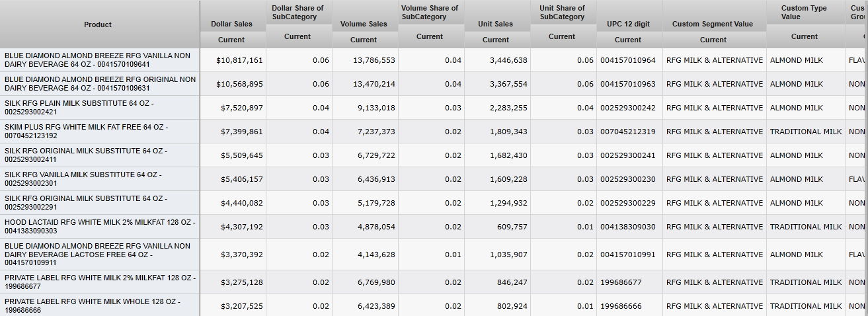This screenshot has height=316, width=868.
Task: Sort by the Dollar Sales column header
Action: 231,24
